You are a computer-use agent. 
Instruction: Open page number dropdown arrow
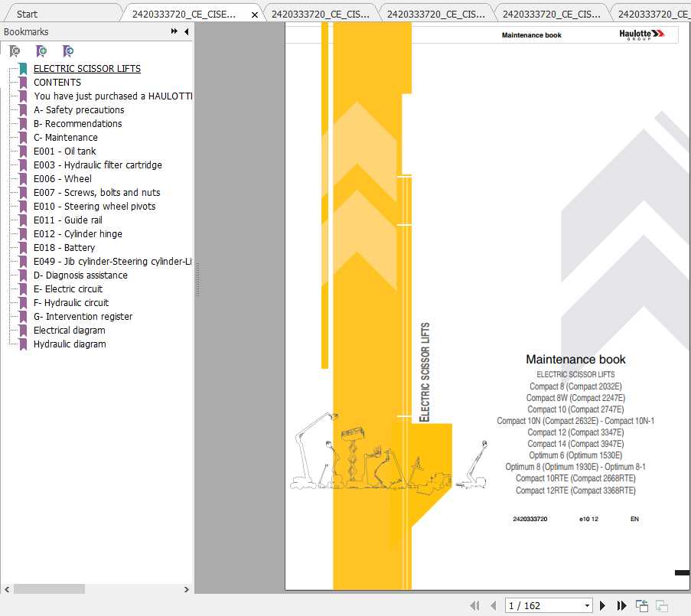[587, 605]
